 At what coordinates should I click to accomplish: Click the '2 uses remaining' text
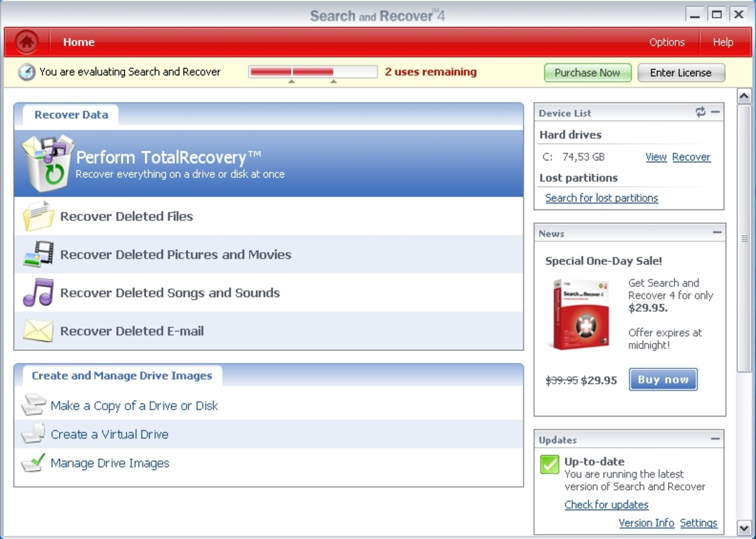click(x=431, y=72)
